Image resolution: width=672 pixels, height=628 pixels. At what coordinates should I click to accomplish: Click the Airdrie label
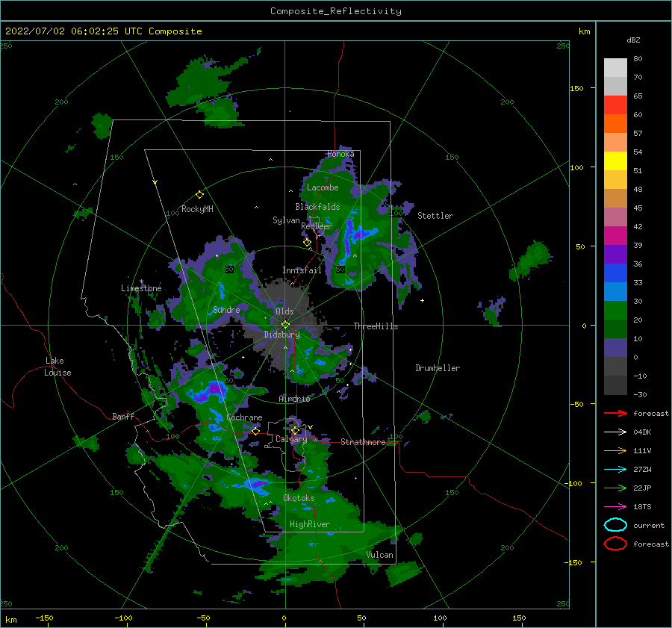[x=294, y=399]
